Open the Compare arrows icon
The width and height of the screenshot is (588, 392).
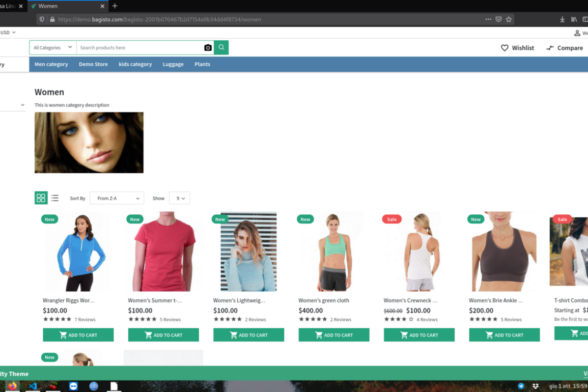[x=550, y=48]
